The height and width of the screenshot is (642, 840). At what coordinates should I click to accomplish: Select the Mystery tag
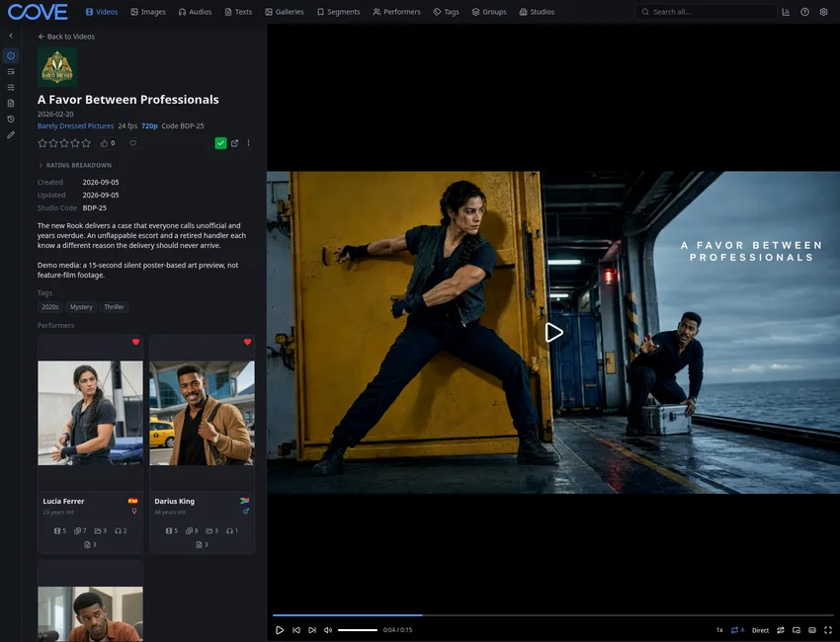81,307
